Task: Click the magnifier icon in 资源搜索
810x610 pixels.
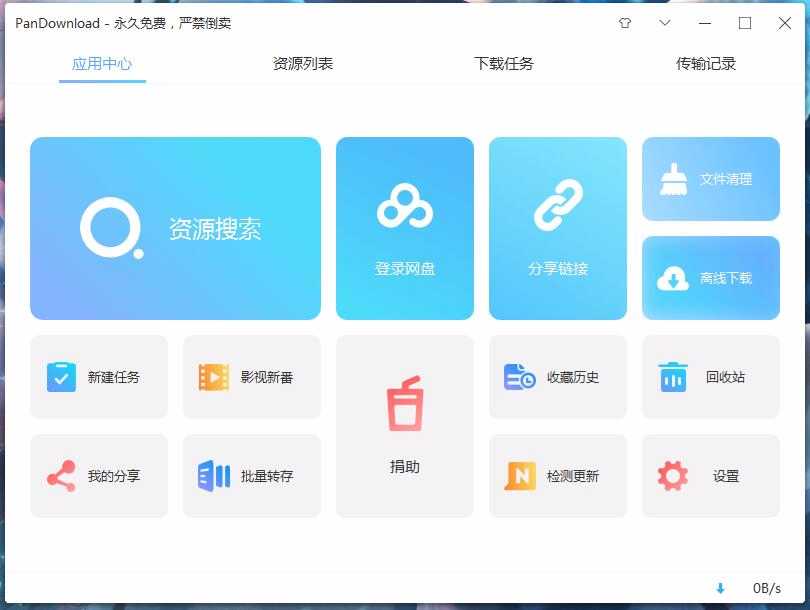Action: [112, 228]
